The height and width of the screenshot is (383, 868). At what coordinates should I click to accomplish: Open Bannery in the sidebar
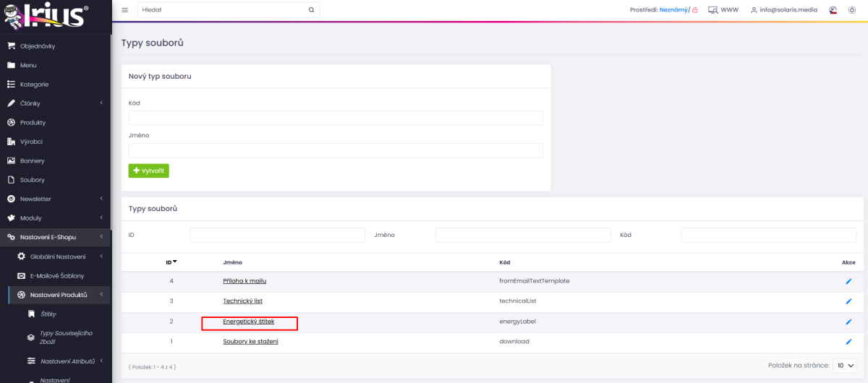[x=55, y=160]
